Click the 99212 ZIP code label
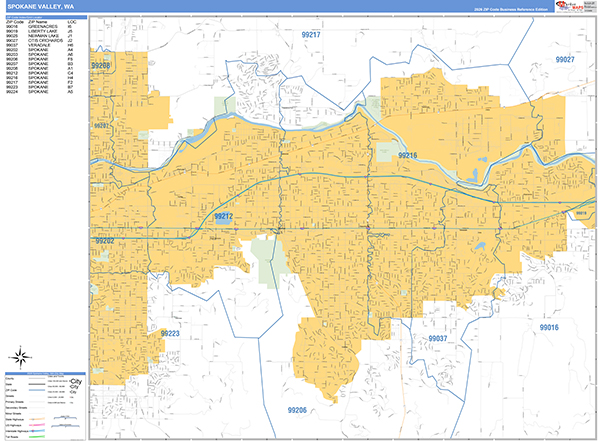The image size is (600, 441). tap(224, 216)
